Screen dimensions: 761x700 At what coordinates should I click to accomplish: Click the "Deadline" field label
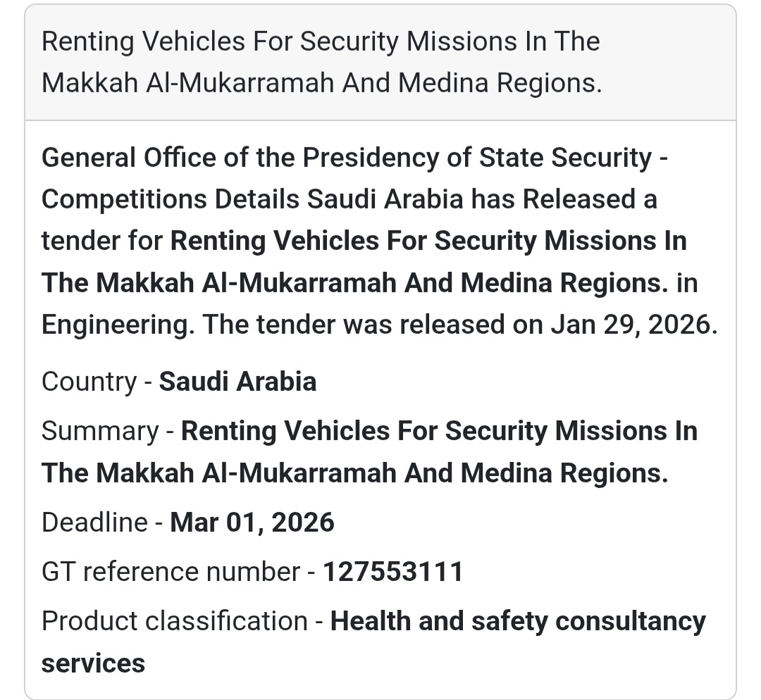click(x=94, y=523)
